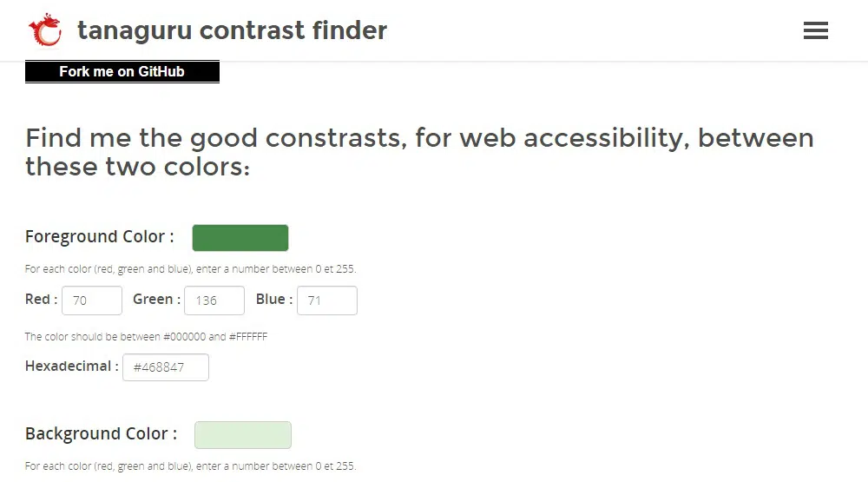Click the #000000 to #FFFFFF hint text

(147, 337)
